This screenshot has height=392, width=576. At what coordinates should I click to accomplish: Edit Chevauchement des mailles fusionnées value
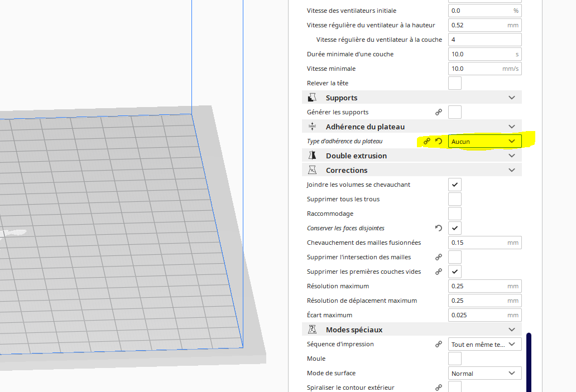tap(485, 243)
